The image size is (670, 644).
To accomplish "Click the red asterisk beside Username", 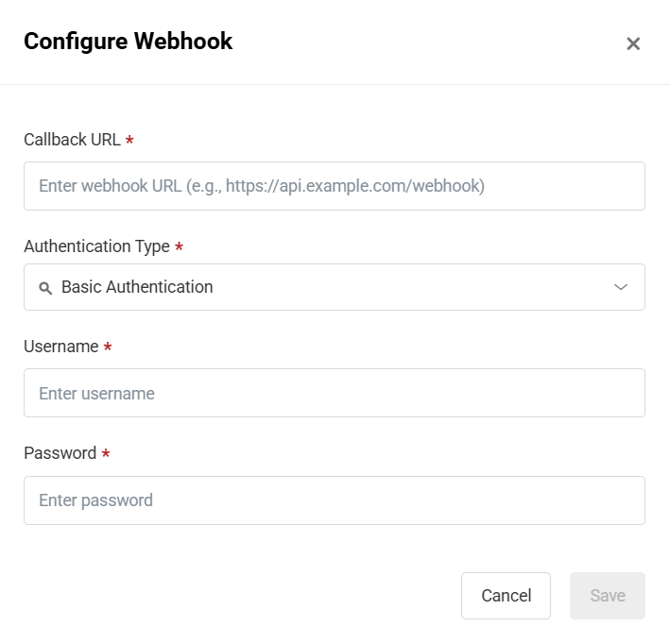I will click(108, 347).
